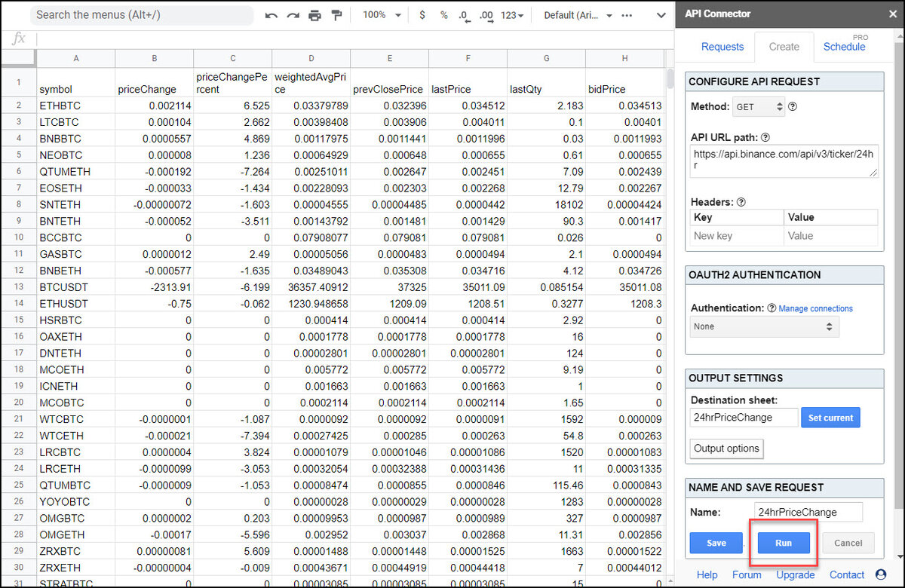Click the header Value input field

pos(831,236)
